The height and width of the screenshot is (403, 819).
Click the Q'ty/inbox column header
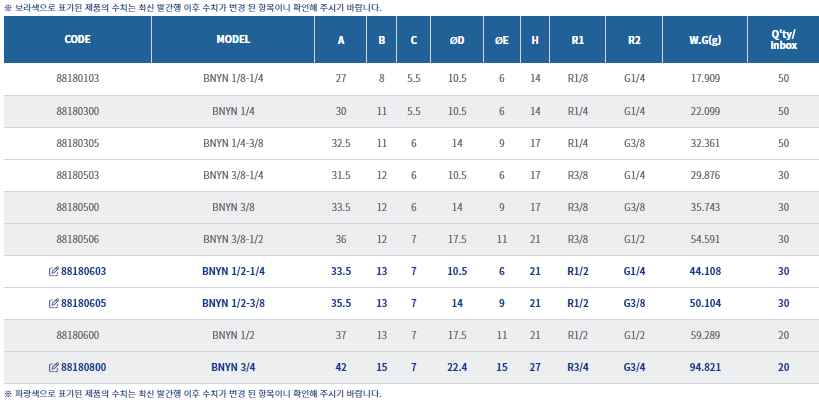(x=783, y=41)
